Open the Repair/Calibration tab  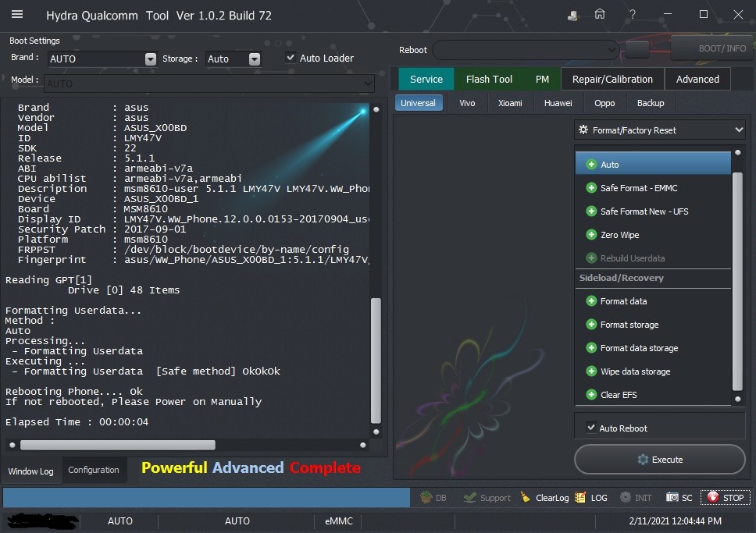pos(612,79)
